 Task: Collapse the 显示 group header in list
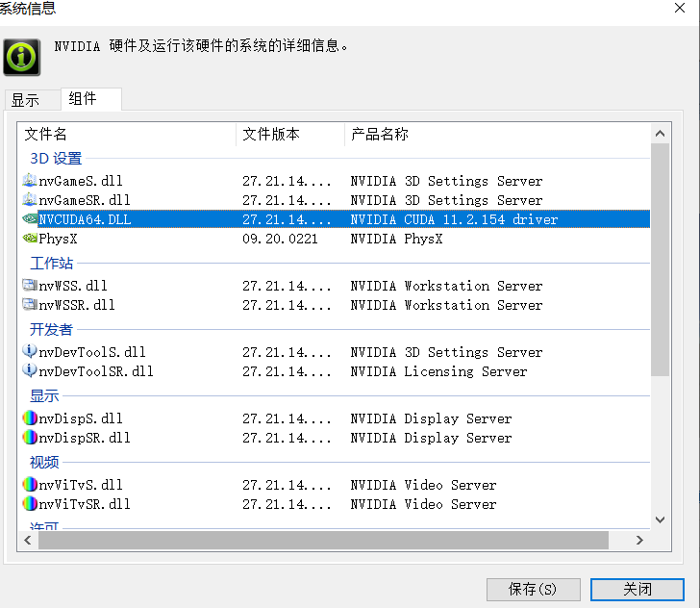click(x=44, y=395)
